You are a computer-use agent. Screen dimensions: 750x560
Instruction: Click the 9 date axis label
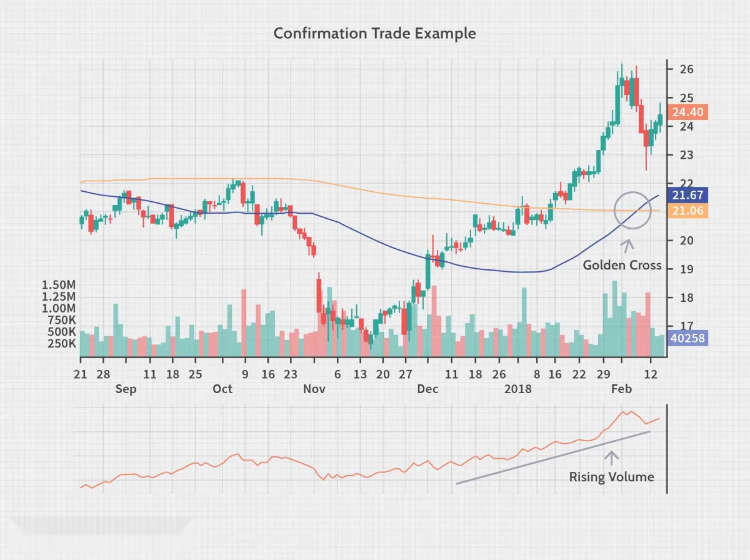pos(245,374)
